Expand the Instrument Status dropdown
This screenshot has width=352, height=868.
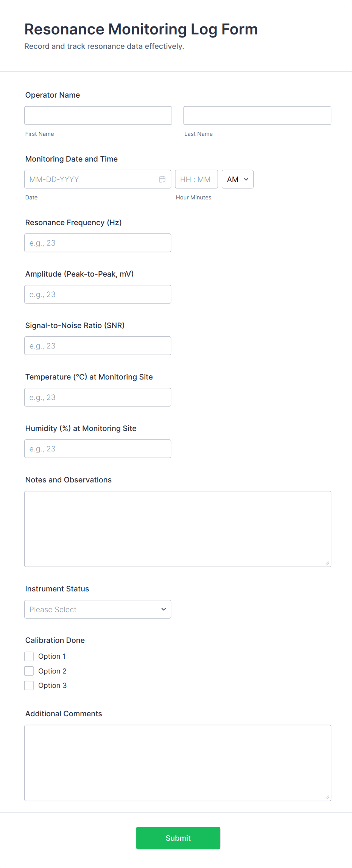pos(98,609)
